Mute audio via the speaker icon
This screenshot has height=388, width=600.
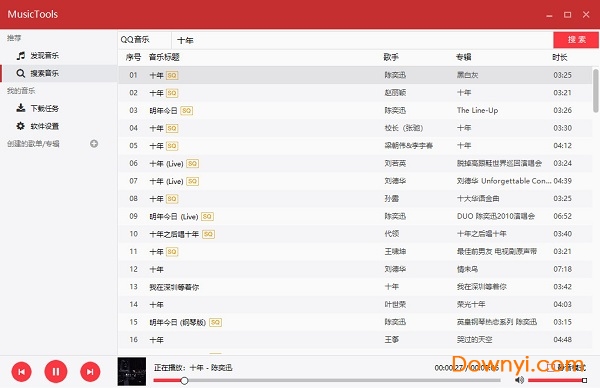[x=519, y=380]
